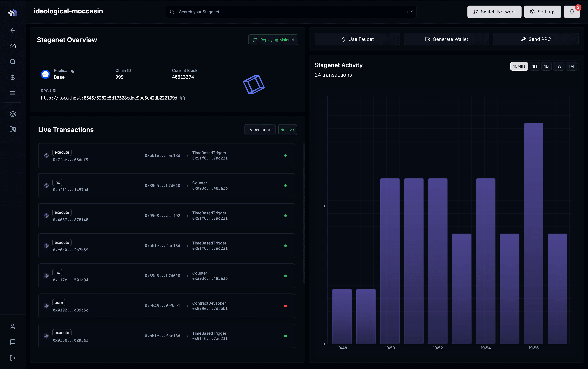Open the dashboard speedometer icon in sidebar
The height and width of the screenshot is (369, 588).
pyautogui.click(x=13, y=46)
